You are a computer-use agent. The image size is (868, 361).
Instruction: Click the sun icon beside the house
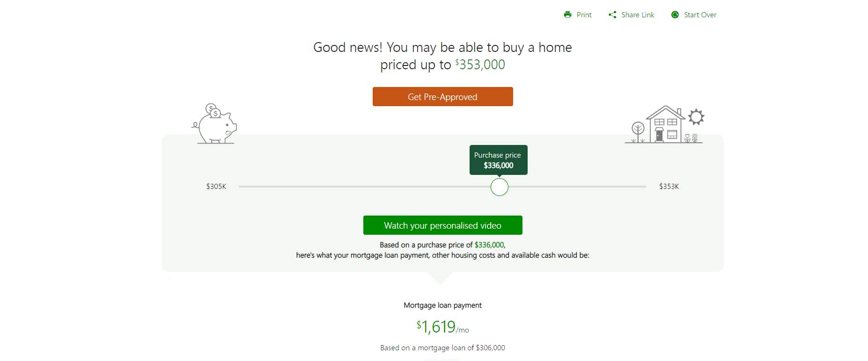click(696, 117)
